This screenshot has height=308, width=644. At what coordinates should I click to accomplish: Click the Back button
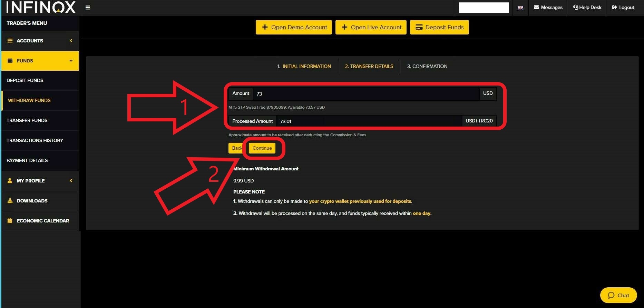pos(237,148)
